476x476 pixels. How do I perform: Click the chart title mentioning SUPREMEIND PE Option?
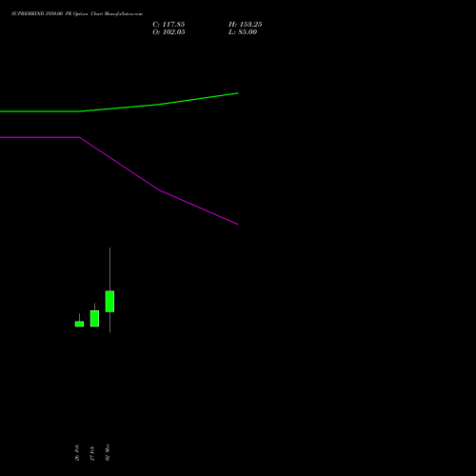[x=77, y=13]
